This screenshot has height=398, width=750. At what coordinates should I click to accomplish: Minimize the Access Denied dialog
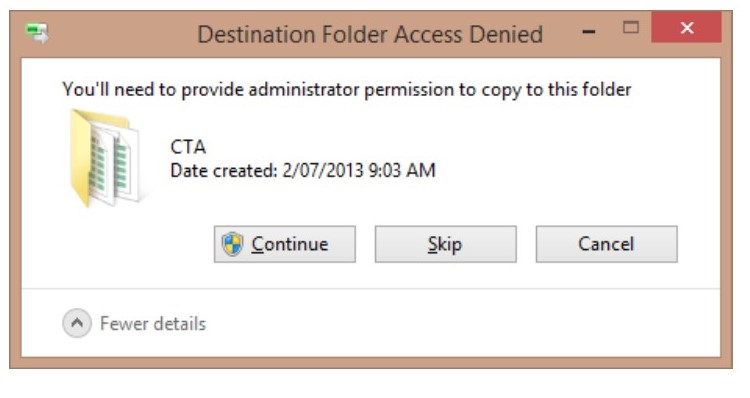click(x=589, y=32)
